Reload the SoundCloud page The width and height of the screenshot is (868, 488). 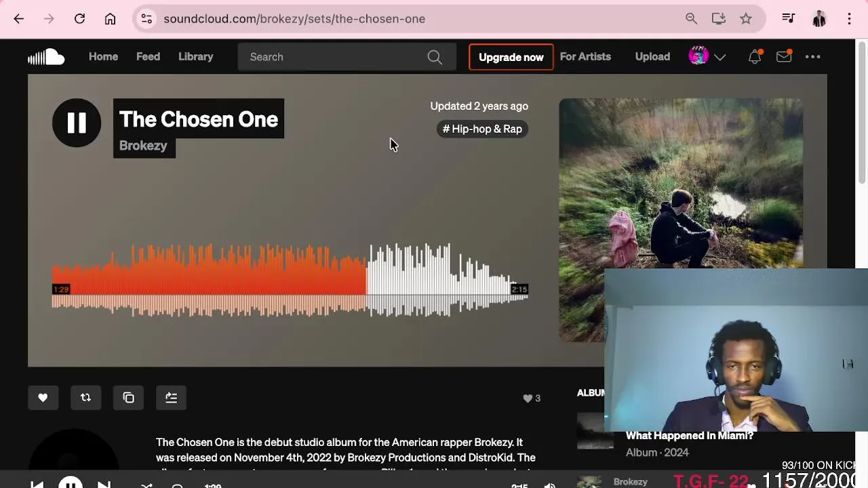(79, 19)
